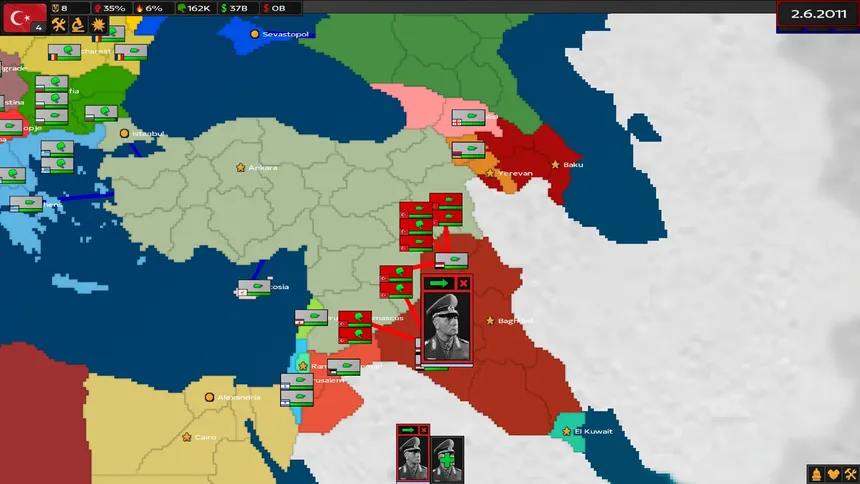Select the city Istanbul marker
Viewport: 860px width, 484px height.
(x=125, y=133)
